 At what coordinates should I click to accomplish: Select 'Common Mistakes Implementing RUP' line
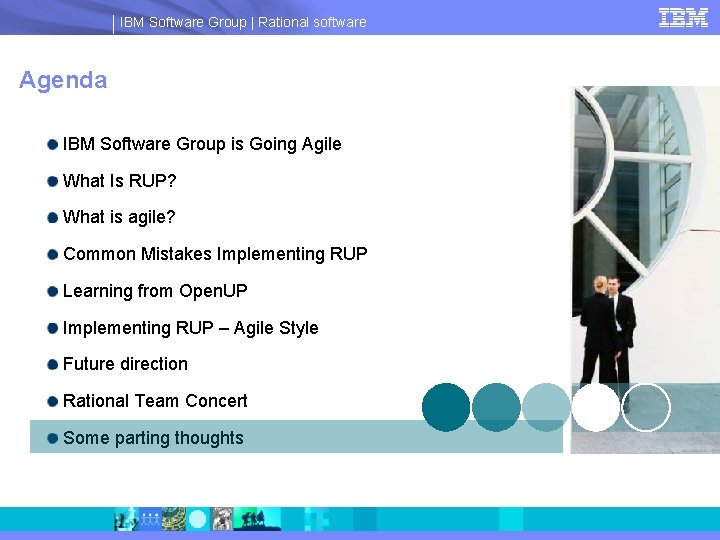215,254
